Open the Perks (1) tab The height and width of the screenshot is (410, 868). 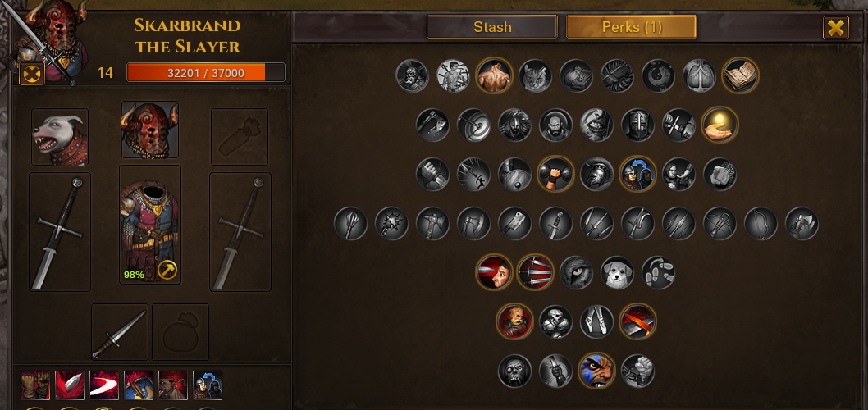[x=631, y=26]
